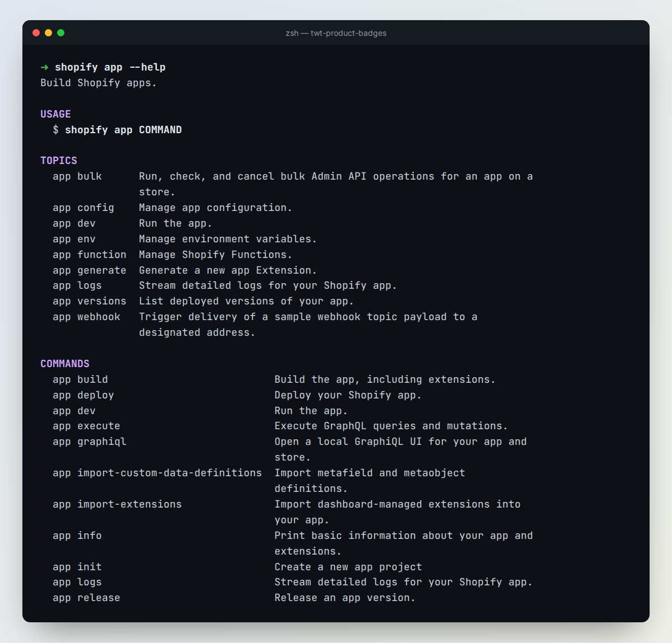Image resolution: width=672 pixels, height=643 pixels.
Task: Click the 'app webhook' topic
Action: pos(86,317)
